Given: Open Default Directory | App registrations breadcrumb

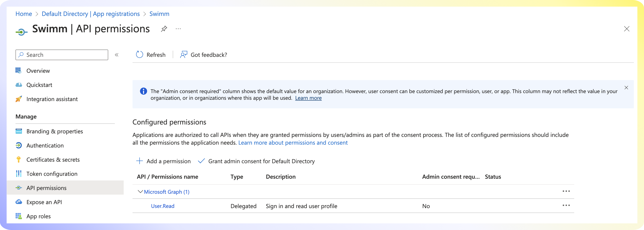Looking at the screenshot, I should (x=91, y=14).
